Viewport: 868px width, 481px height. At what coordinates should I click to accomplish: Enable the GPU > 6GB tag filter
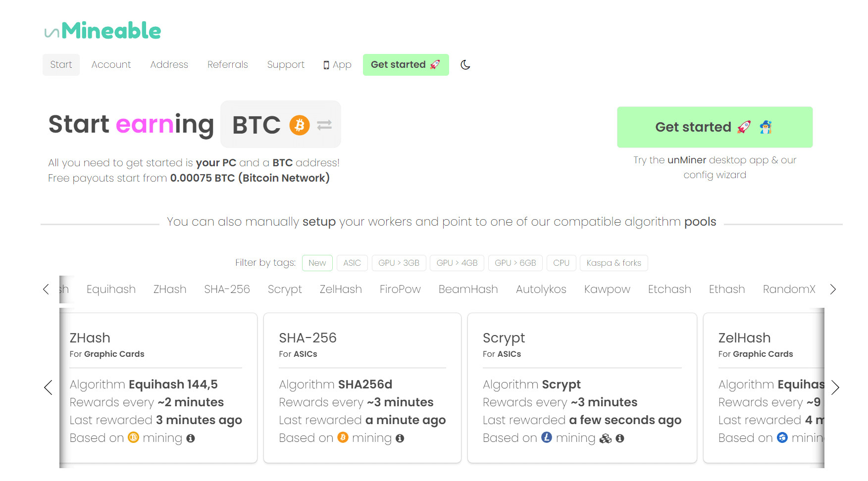click(515, 263)
